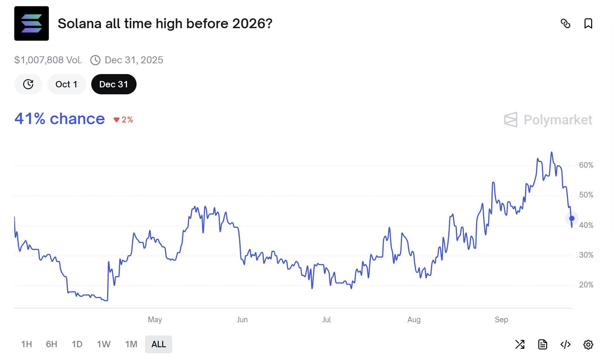Bookmark the Solana market
Screen dimensions: 614x364
click(588, 24)
